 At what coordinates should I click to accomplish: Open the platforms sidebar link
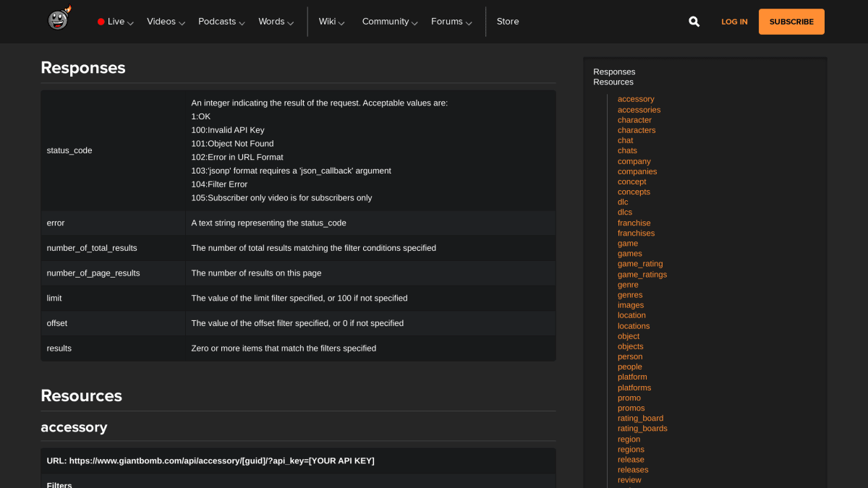pyautogui.click(x=634, y=388)
